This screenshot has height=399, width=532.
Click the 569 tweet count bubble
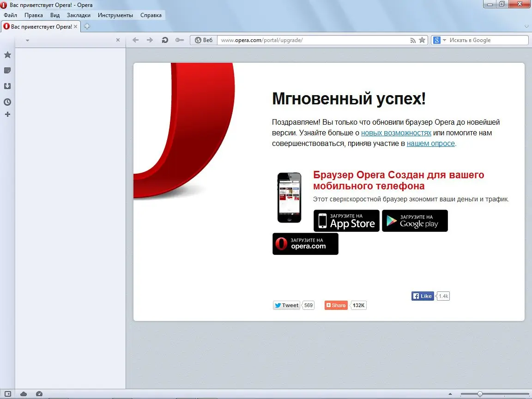[x=308, y=305]
